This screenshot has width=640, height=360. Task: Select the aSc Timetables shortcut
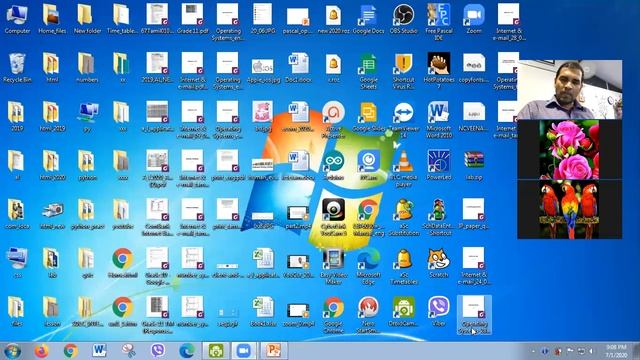point(404,266)
